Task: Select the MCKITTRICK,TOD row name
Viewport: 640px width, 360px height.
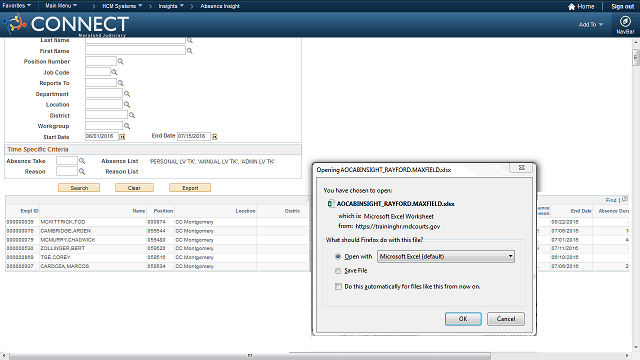Action: [62, 222]
